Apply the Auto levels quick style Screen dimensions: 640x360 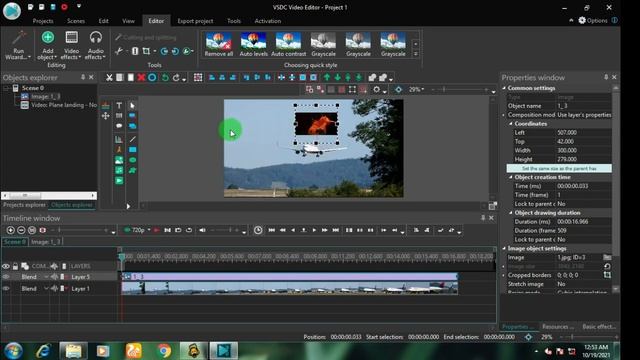(x=253, y=44)
